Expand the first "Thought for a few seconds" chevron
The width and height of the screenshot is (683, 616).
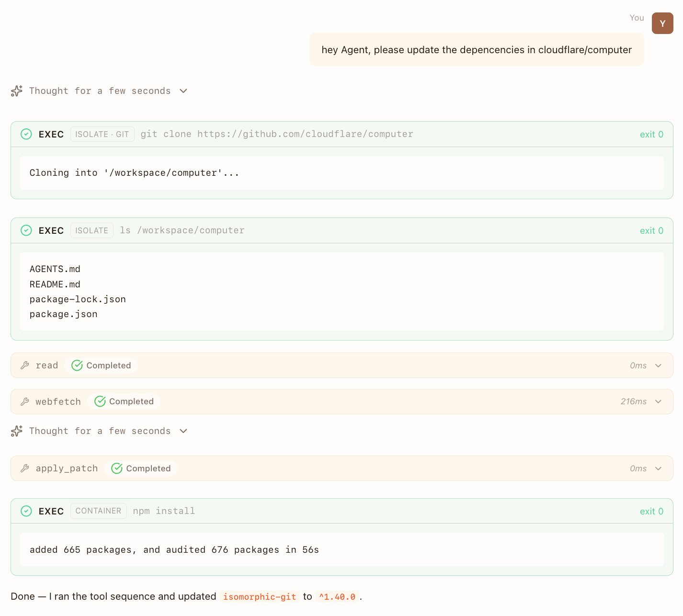[183, 91]
